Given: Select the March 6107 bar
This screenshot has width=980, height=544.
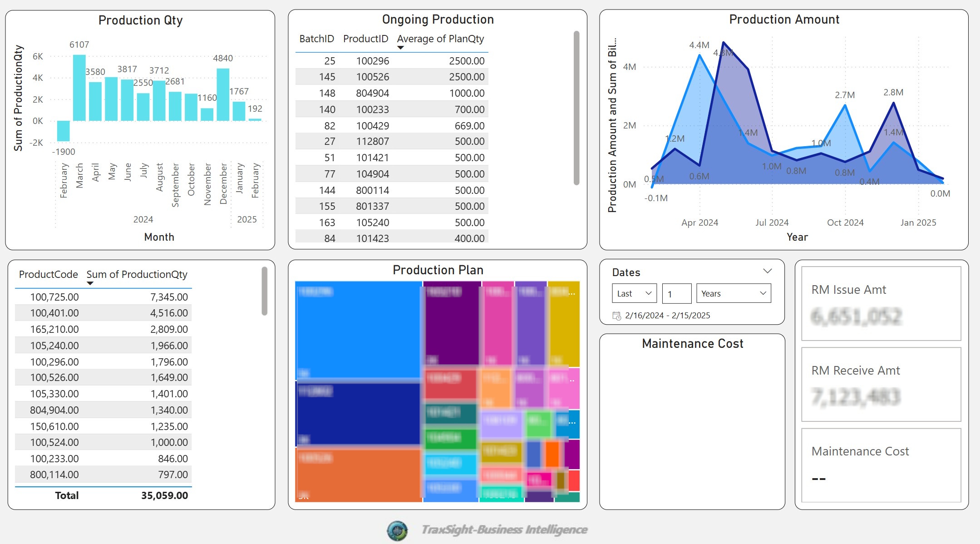Looking at the screenshot, I should (79, 88).
